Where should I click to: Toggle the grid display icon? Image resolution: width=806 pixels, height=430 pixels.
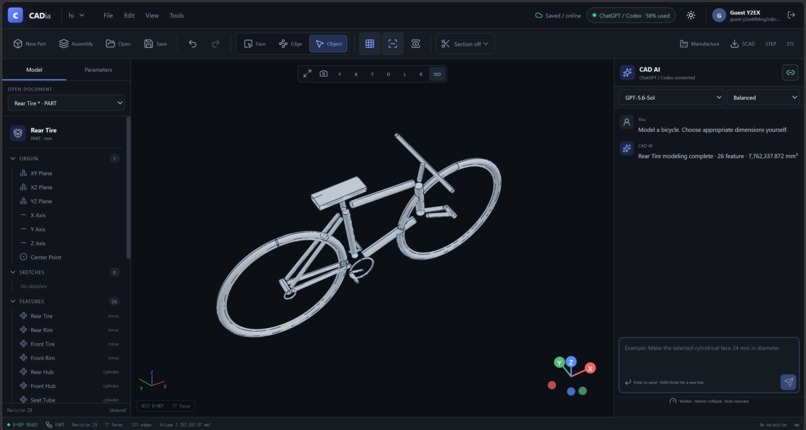tap(370, 44)
